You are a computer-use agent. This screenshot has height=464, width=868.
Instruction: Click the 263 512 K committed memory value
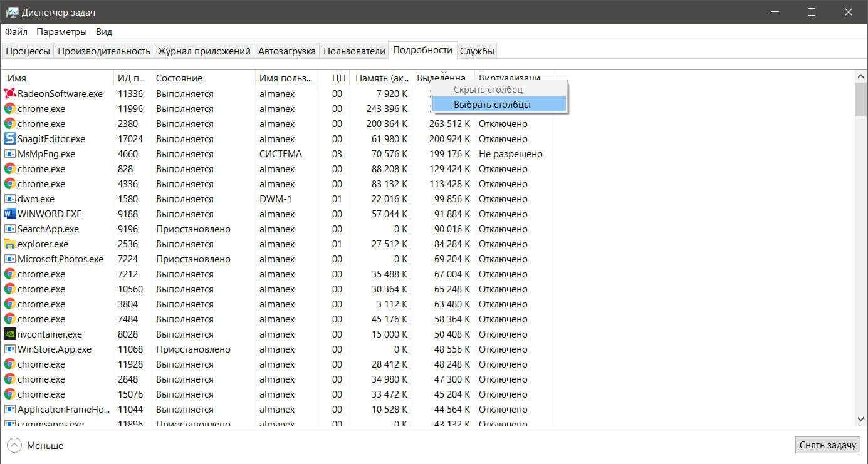pyautogui.click(x=450, y=124)
